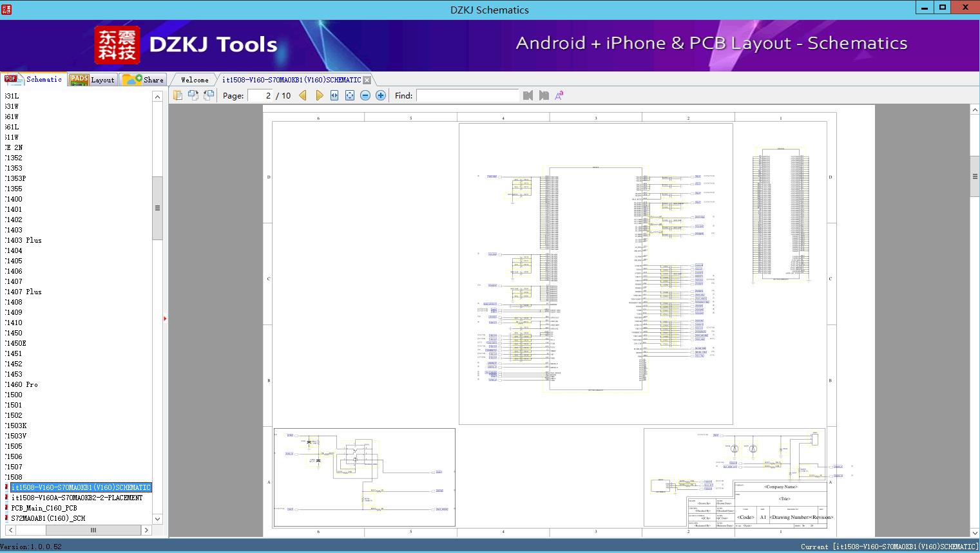This screenshot has height=553, width=980.
Task: Go to the next page arrow
Action: click(x=319, y=95)
